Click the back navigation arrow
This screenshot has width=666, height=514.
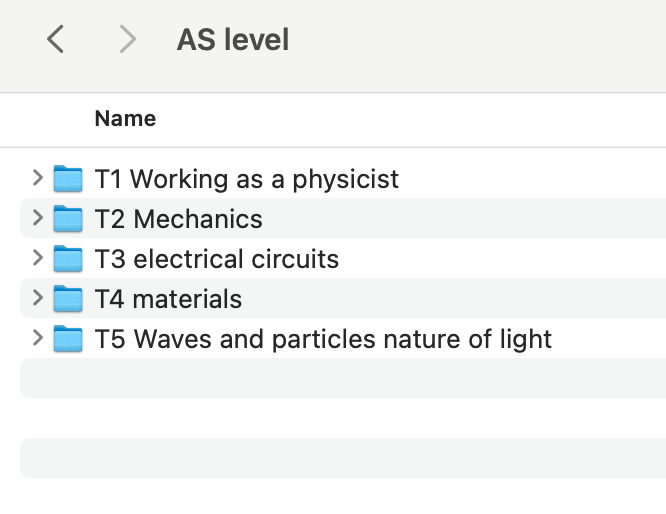click(x=56, y=40)
